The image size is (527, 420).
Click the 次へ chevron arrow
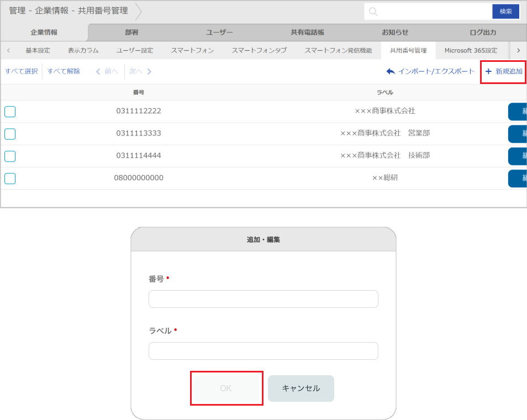148,71
